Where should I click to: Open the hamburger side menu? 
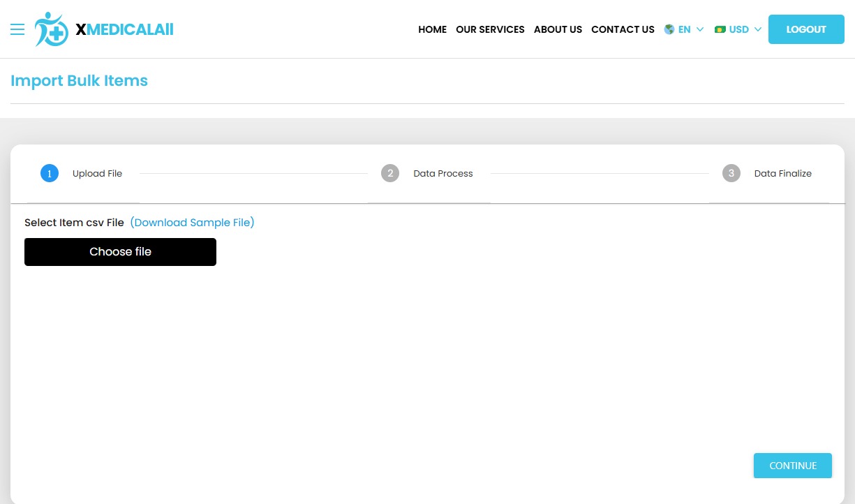(x=17, y=29)
